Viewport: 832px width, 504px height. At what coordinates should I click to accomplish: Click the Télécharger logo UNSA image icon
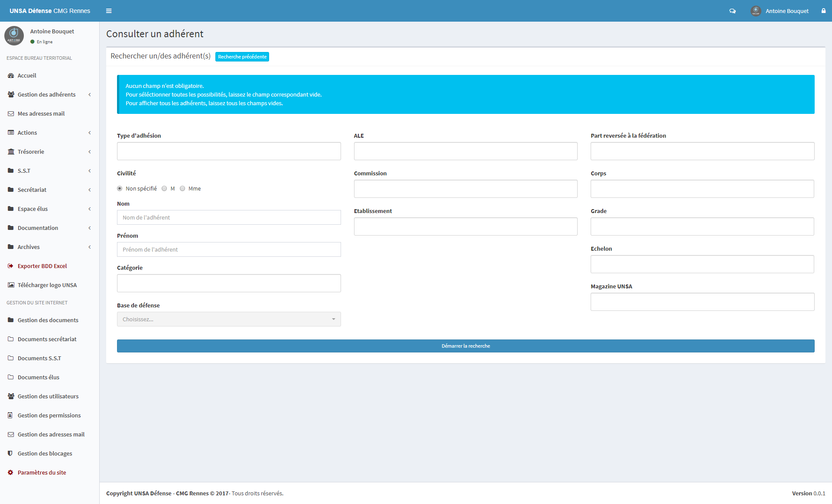11,285
